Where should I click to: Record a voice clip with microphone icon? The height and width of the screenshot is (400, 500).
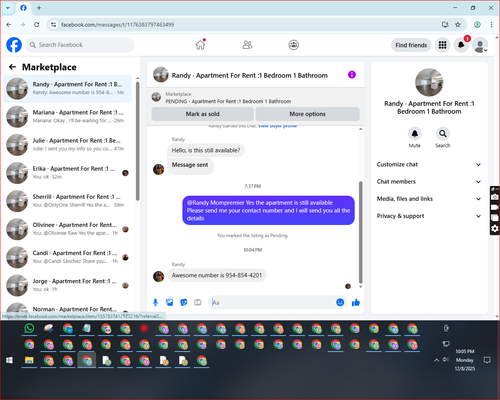click(155, 302)
